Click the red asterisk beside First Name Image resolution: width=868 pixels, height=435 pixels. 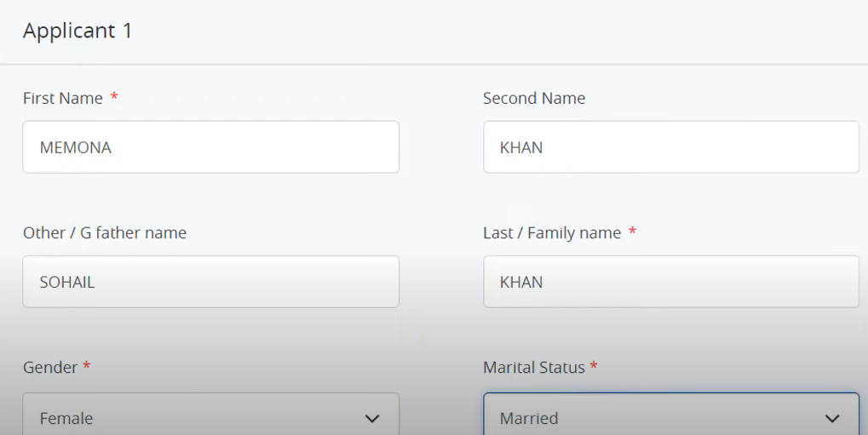114,96
